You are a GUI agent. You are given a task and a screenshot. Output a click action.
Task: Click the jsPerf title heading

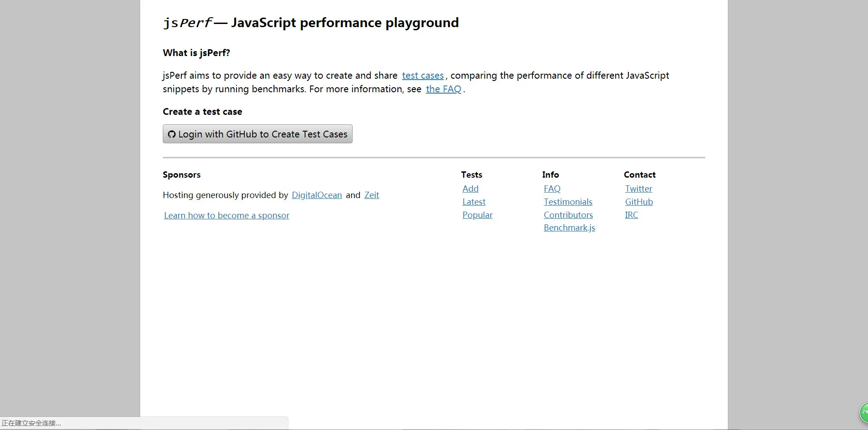(x=311, y=23)
